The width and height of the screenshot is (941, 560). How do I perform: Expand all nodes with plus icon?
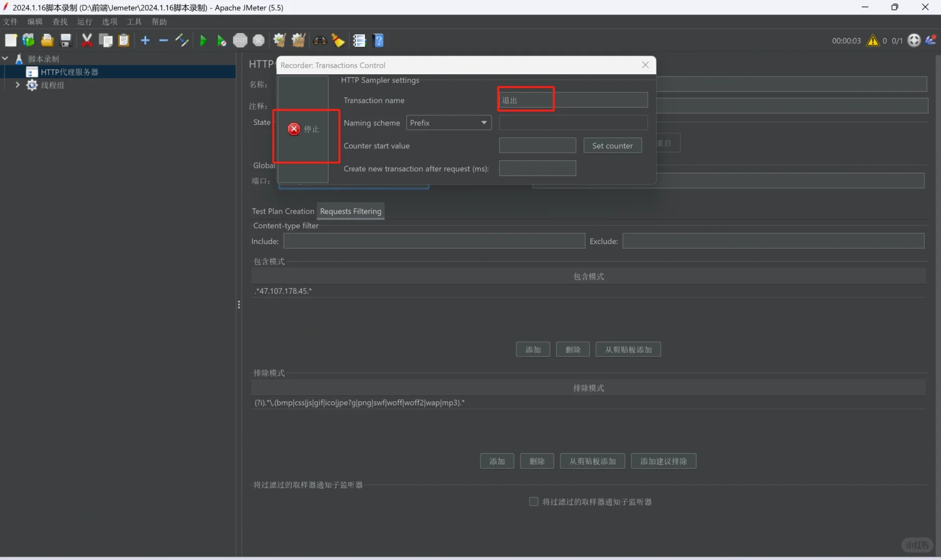click(x=145, y=40)
